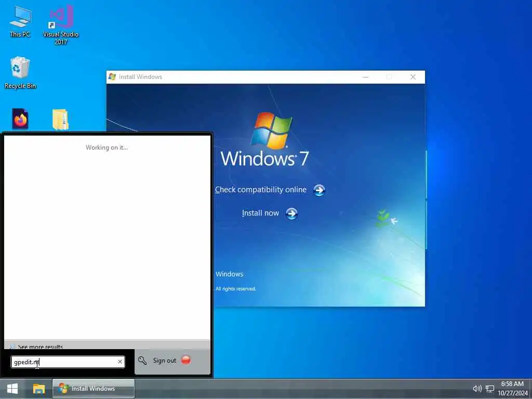Click the arrow beside Check compatibility online
The width and height of the screenshot is (532, 399).
[319, 190]
